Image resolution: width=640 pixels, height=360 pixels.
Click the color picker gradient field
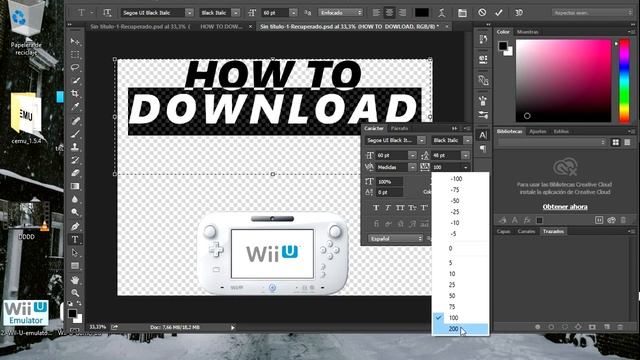tap(564, 80)
